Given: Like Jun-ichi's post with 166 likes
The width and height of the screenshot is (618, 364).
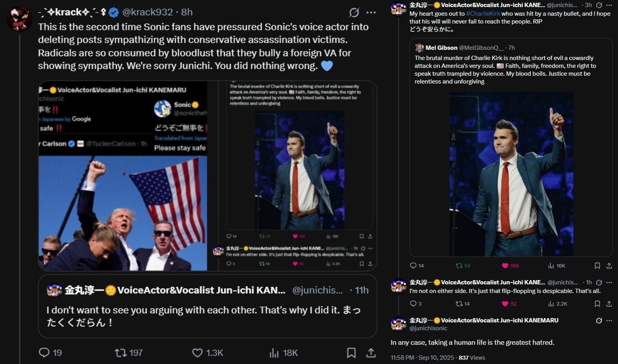Looking at the screenshot, I should point(505,266).
